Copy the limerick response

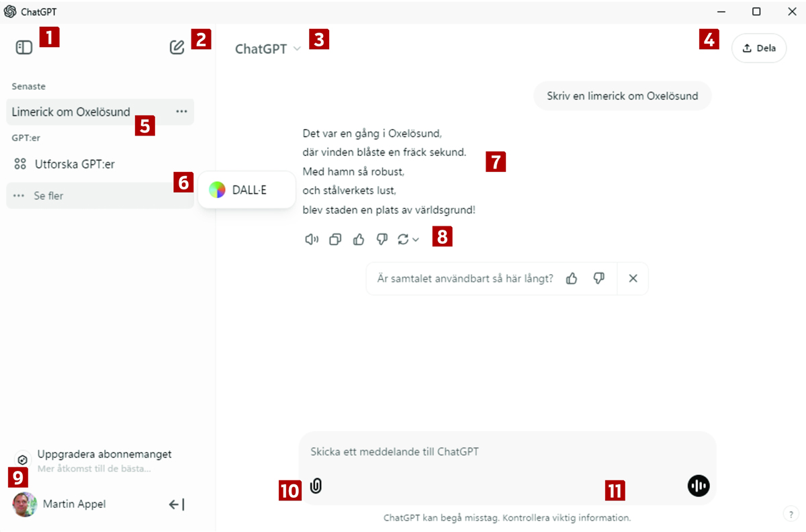tap(335, 240)
